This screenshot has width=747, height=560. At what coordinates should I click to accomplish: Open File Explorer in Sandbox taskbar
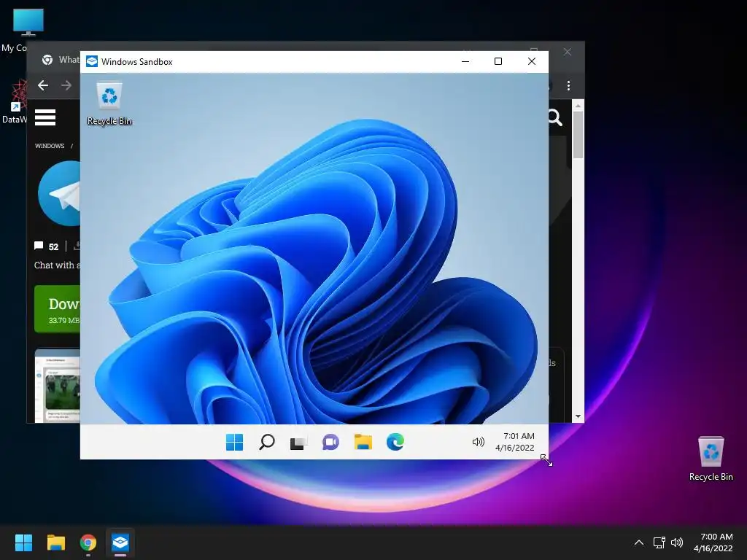click(x=363, y=443)
